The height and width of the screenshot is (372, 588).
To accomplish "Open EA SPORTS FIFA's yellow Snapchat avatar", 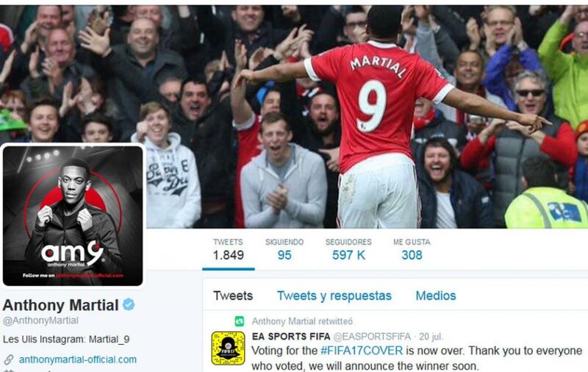I will pos(228,348).
